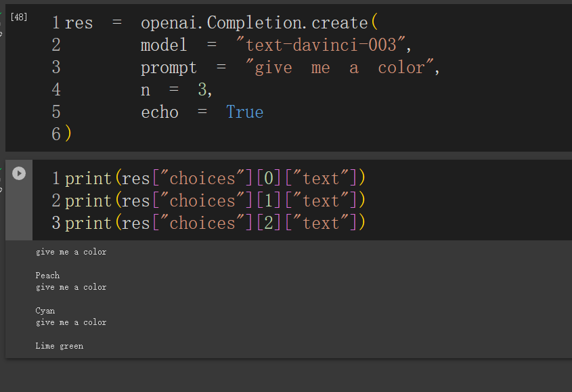Click the echo parameter name
The width and height of the screenshot is (572, 392).
coord(159,112)
